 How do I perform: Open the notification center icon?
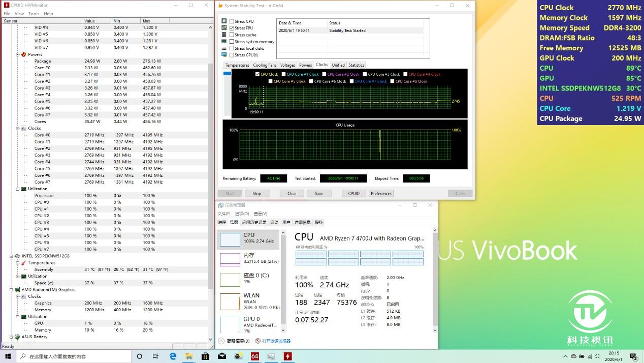[x=633, y=356]
